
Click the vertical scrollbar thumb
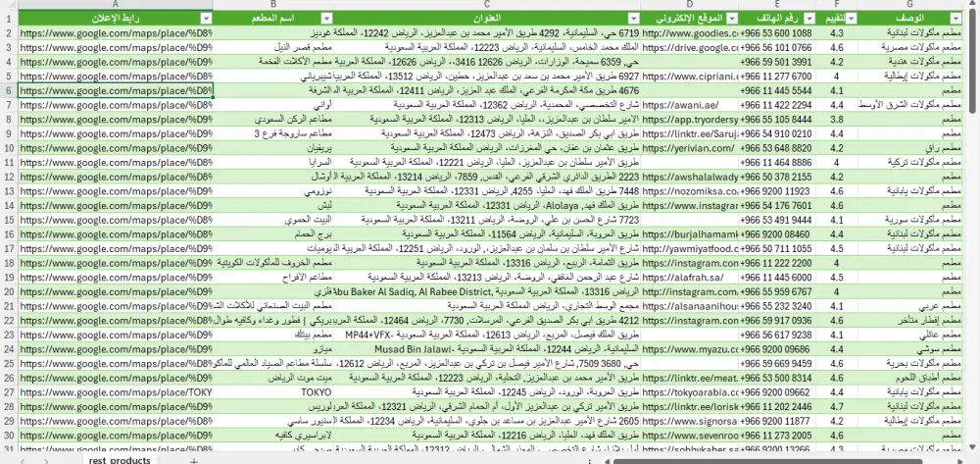972,63
